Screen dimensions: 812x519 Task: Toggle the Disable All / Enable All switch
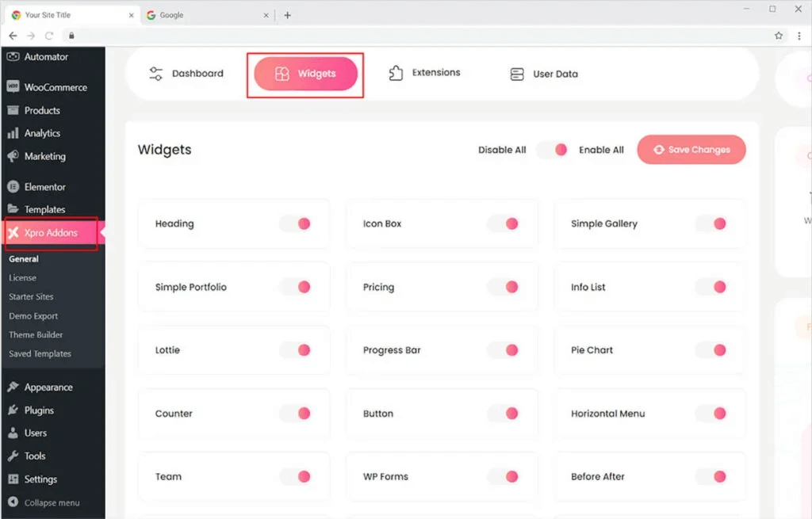point(553,150)
